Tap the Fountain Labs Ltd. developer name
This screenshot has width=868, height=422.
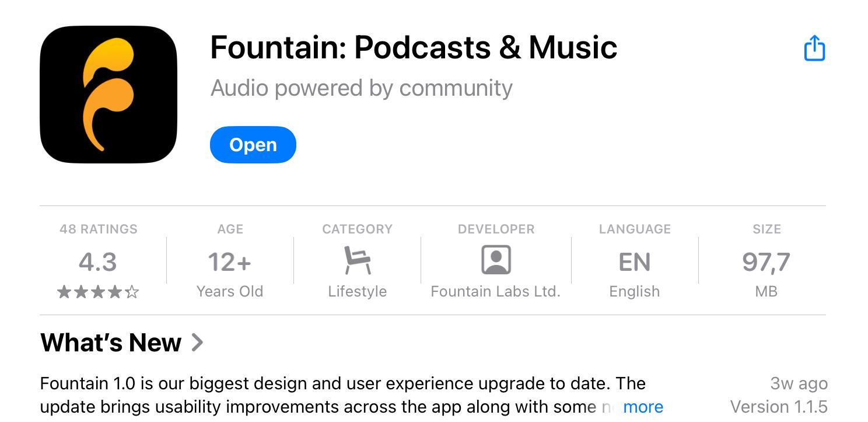(496, 291)
